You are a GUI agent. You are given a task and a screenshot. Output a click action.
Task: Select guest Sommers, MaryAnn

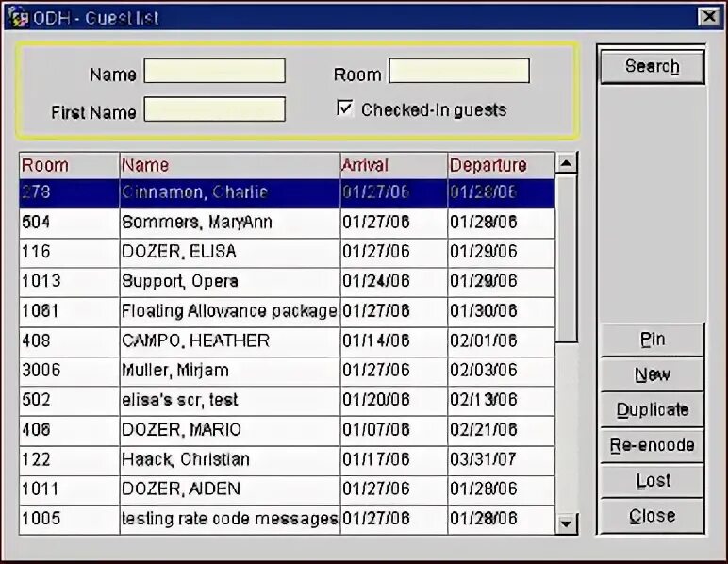287,223
